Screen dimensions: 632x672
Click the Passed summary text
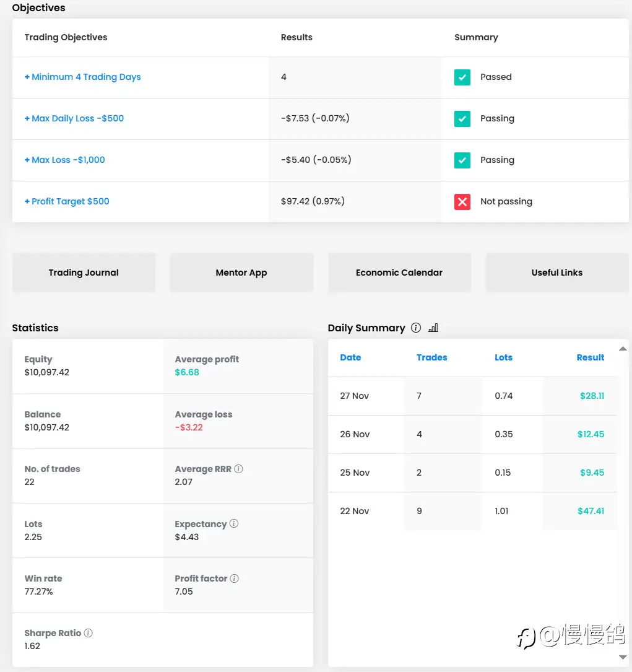496,77
